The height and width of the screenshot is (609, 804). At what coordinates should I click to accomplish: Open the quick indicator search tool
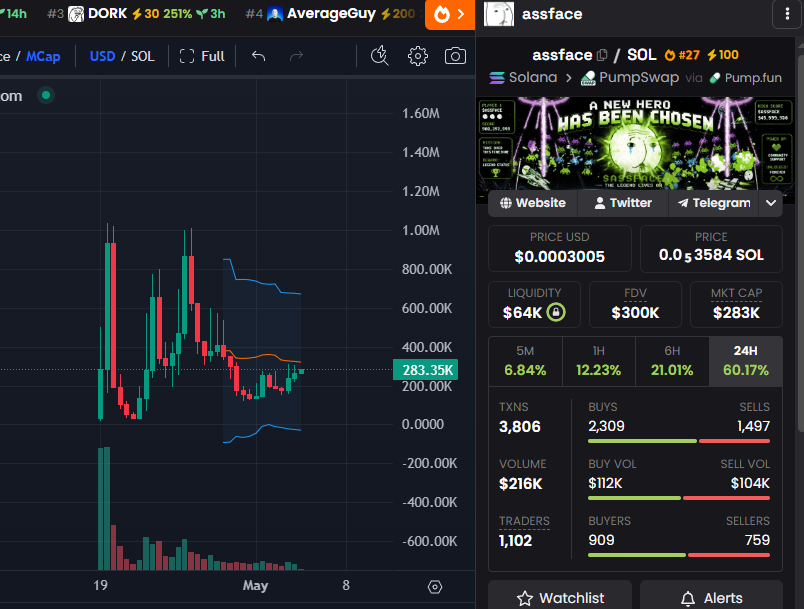379,56
